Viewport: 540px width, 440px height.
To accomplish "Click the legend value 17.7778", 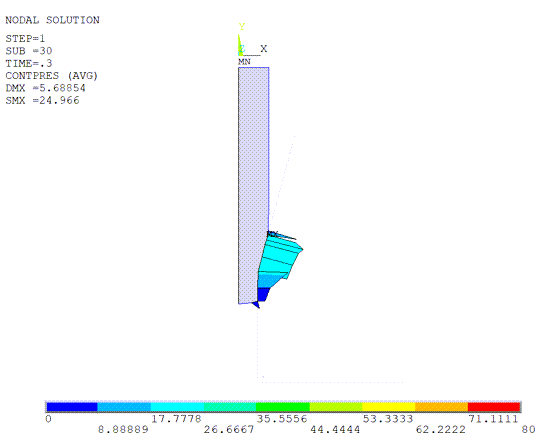I will (176, 419).
